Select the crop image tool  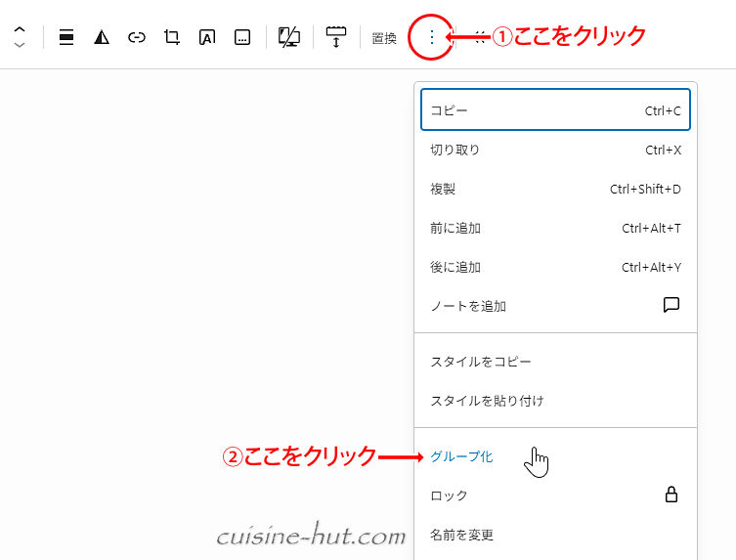pos(172,37)
